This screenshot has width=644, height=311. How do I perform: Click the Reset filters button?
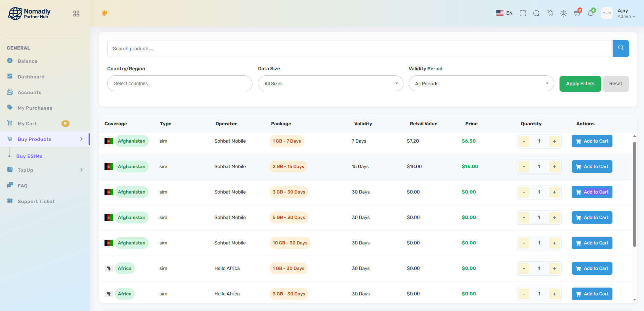pyautogui.click(x=615, y=84)
